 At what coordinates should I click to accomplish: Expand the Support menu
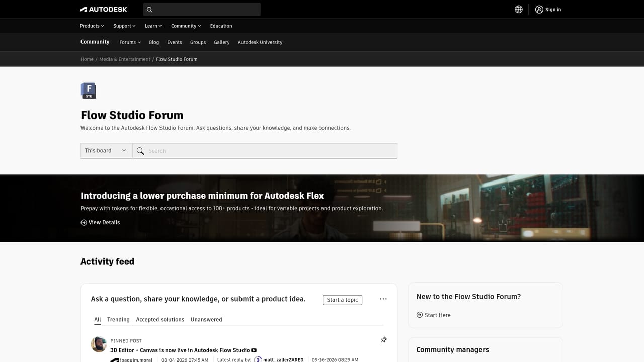click(x=124, y=26)
